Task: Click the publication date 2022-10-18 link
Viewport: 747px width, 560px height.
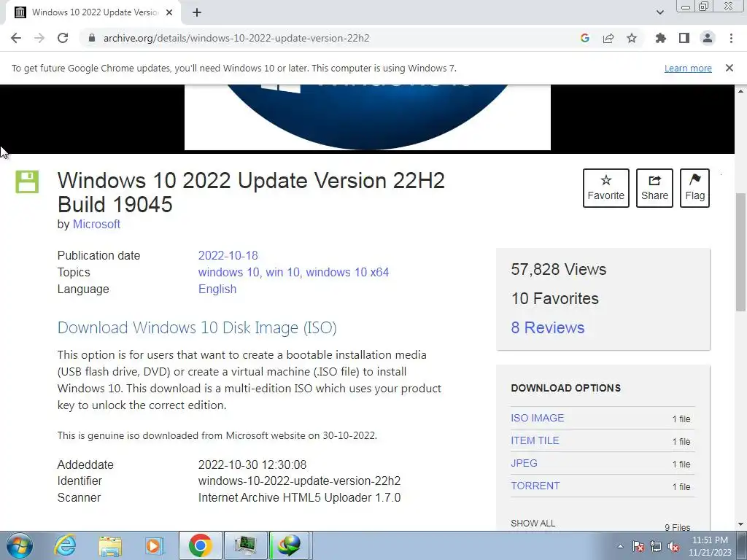Action: click(x=228, y=255)
